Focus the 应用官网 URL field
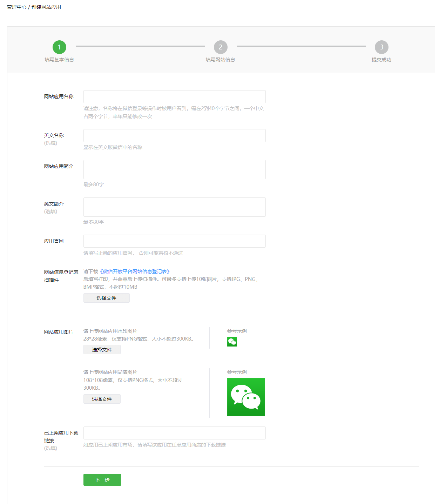Viewport: 446px width, 504px height. [174, 241]
